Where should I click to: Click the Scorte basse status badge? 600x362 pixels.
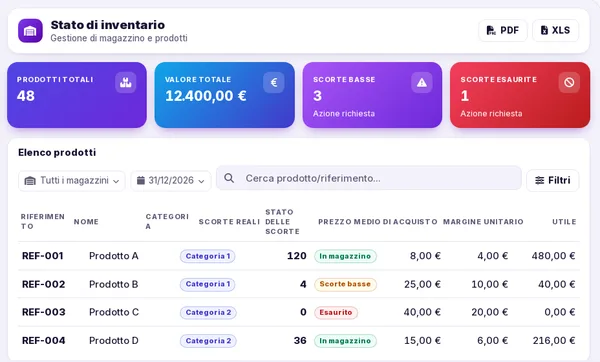pos(345,284)
